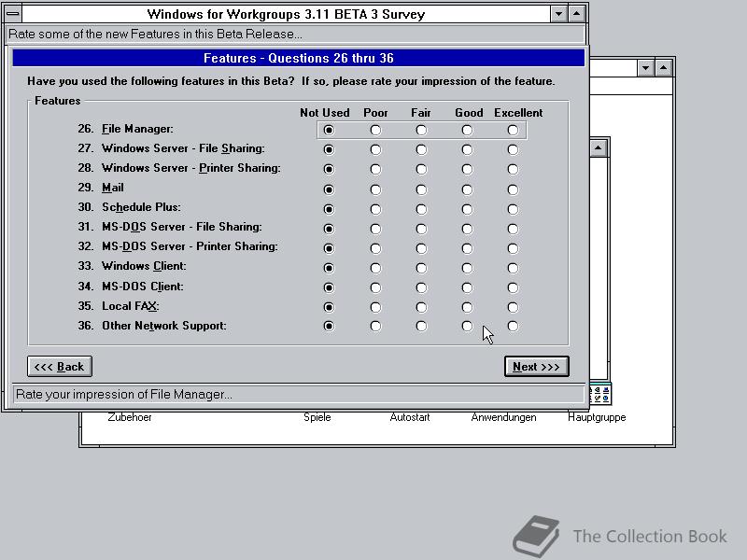Rate Windows Server File Sharing as Good
The height and width of the screenshot is (560, 747).
click(x=467, y=149)
